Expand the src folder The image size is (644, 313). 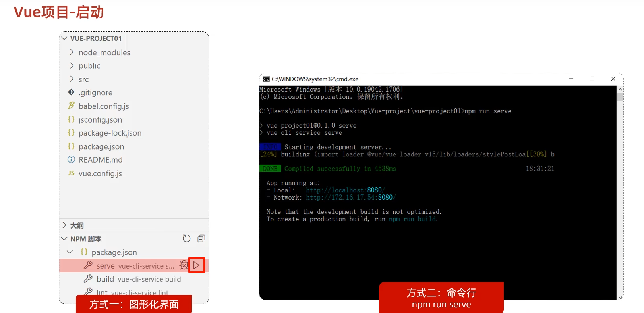point(72,79)
